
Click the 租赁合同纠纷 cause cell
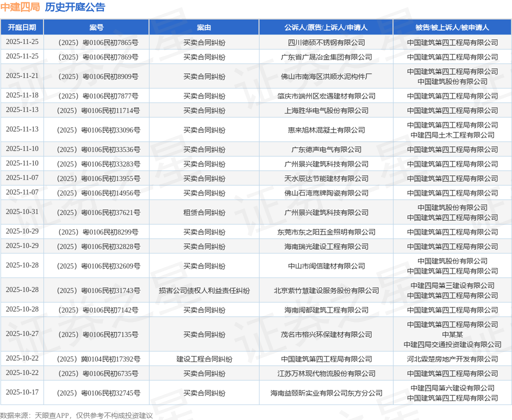[x=204, y=212]
